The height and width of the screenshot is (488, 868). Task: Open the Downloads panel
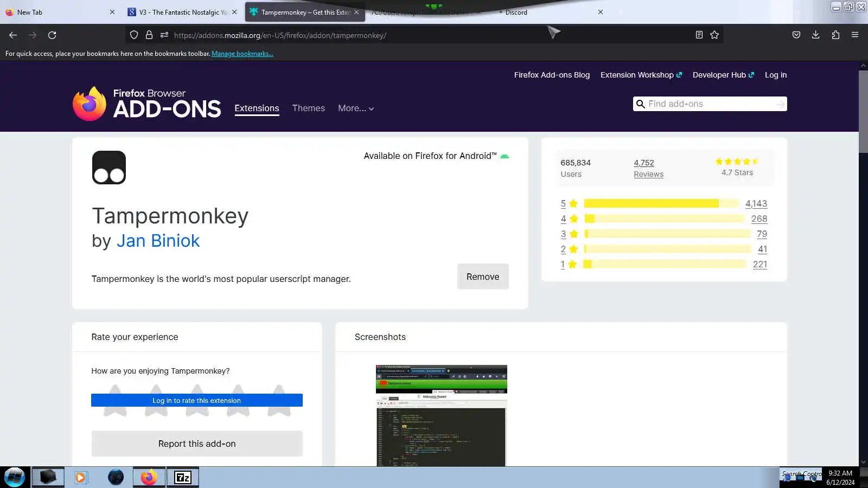point(816,35)
